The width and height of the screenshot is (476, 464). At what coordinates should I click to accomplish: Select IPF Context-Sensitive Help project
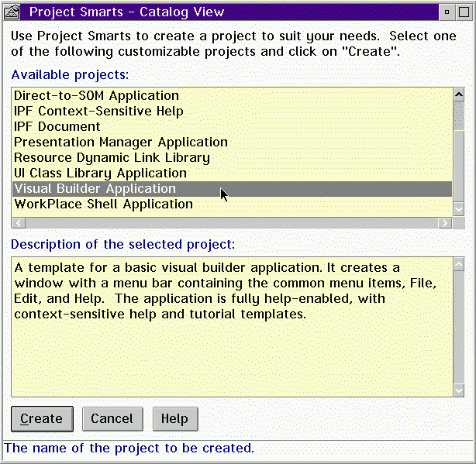pyautogui.click(x=233, y=112)
